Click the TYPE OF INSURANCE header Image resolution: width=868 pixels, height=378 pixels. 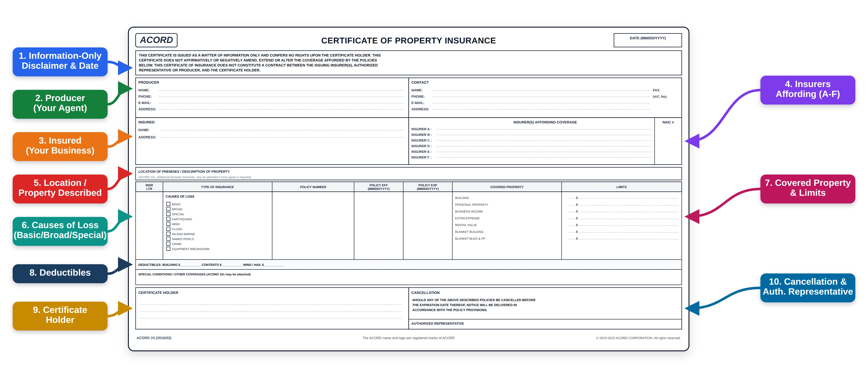click(x=217, y=187)
